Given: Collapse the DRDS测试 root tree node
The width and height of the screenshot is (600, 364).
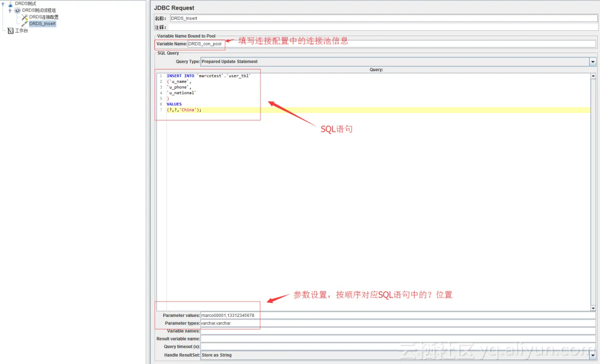Looking at the screenshot, I should pyautogui.click(x=3, y=4).
